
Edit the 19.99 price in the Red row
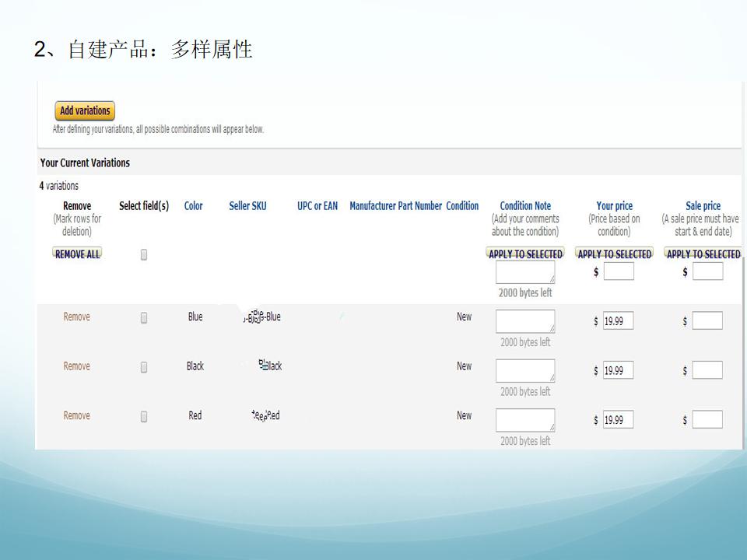pyautogui.click(x=619, y=419)
